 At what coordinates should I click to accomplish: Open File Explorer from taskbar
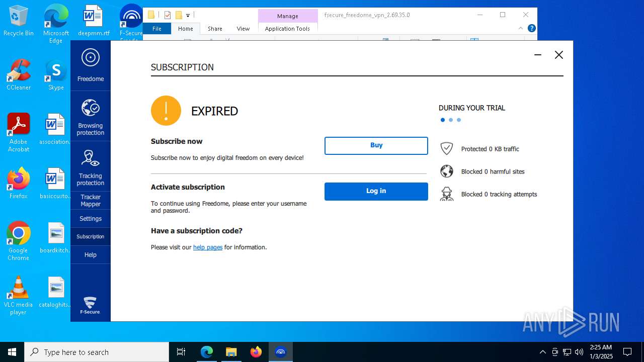(x=231, y=352)
